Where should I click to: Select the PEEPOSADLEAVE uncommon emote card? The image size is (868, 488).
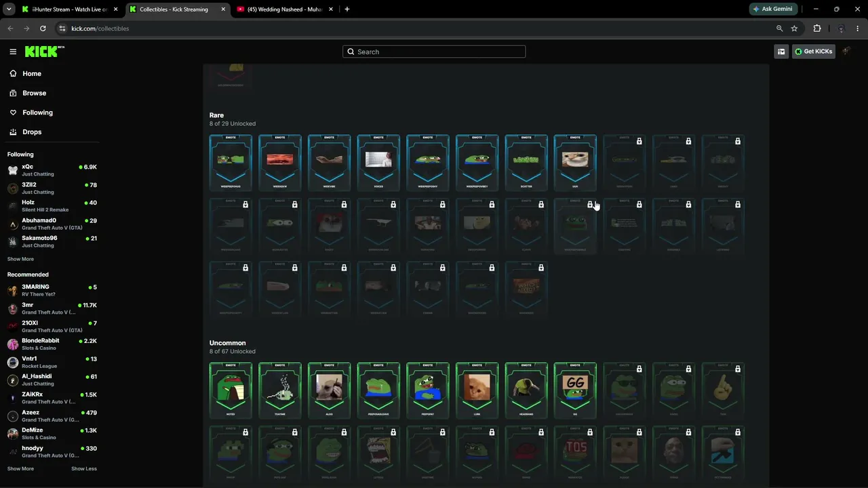pyautogui.click(x=378, y=390)
